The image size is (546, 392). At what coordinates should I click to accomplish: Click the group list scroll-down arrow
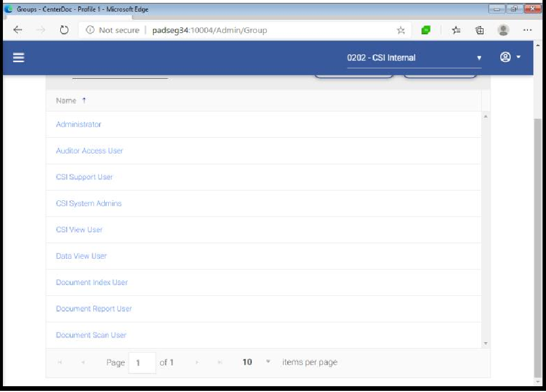[x=485, y=343]
